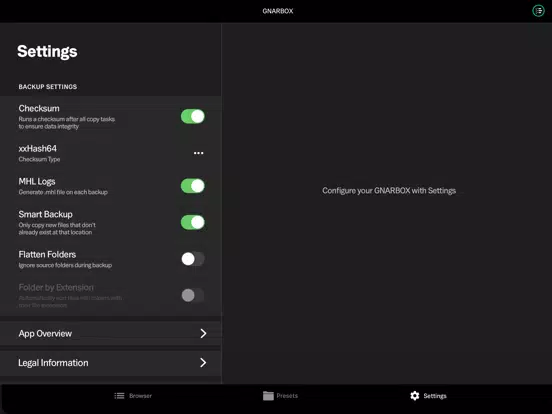Viewport: 552px width, 414px height.
Task: Enable Flatten Folders switch
Action: pos(193,259)
